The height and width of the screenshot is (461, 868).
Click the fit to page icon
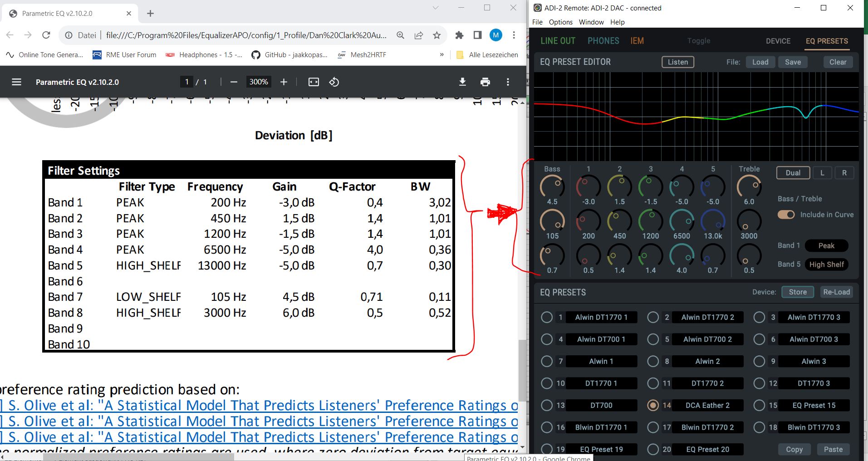(314, 82)
